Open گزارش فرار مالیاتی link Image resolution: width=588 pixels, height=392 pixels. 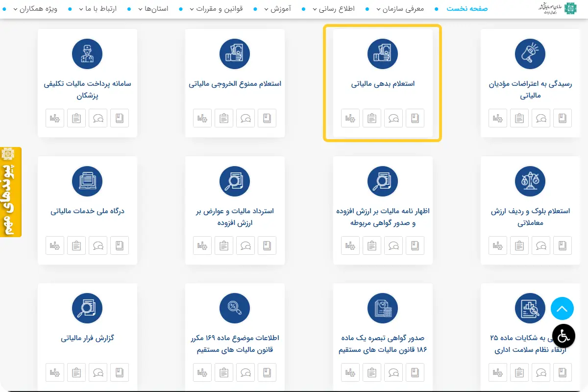pyautogui.click(x=87, y=339)
